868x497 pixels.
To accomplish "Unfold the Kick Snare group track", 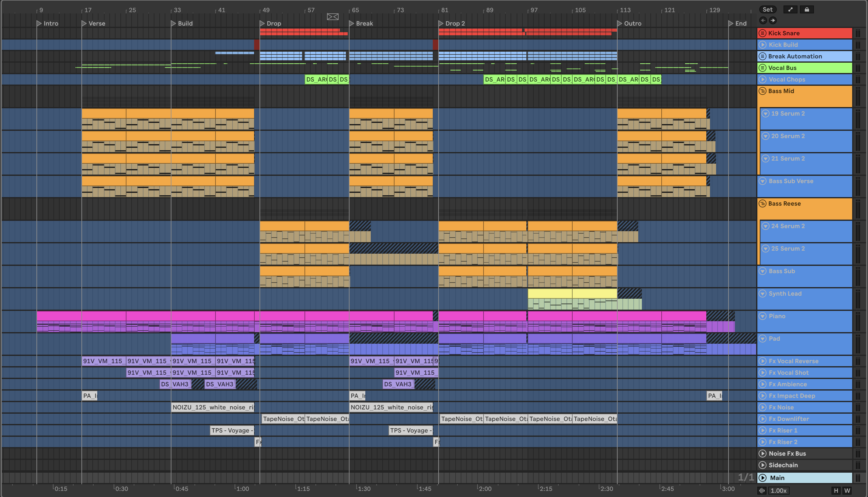I will [763, 33].
